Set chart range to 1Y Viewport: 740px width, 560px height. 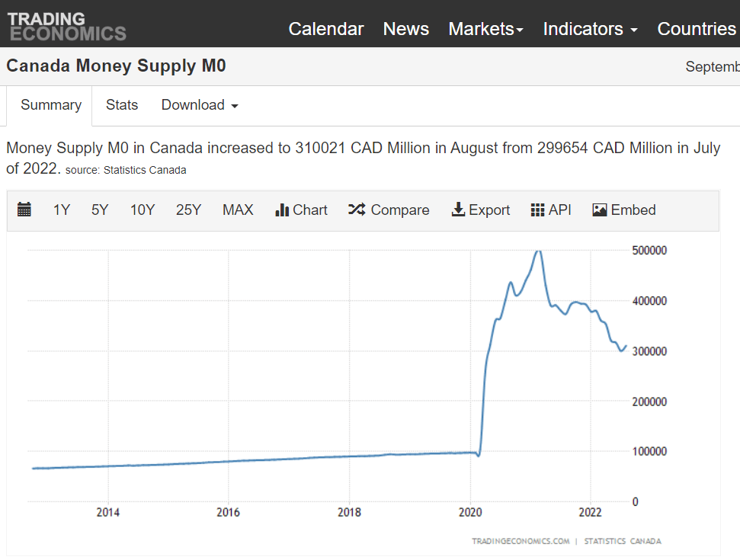62,210
